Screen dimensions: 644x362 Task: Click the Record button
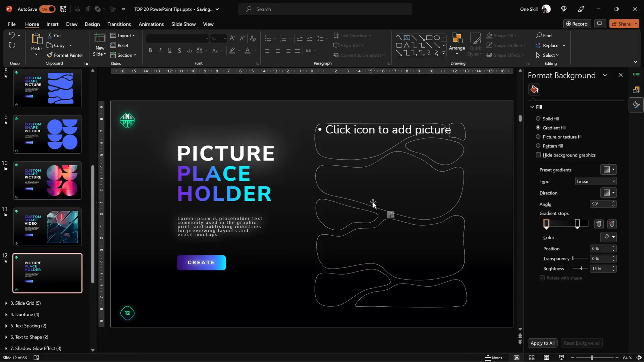pos(577,23)
